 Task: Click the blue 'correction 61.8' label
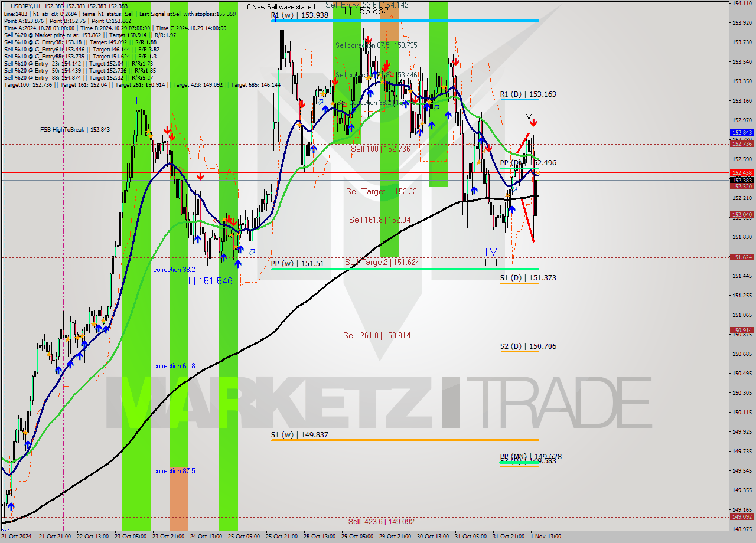[x=174, y=366]
